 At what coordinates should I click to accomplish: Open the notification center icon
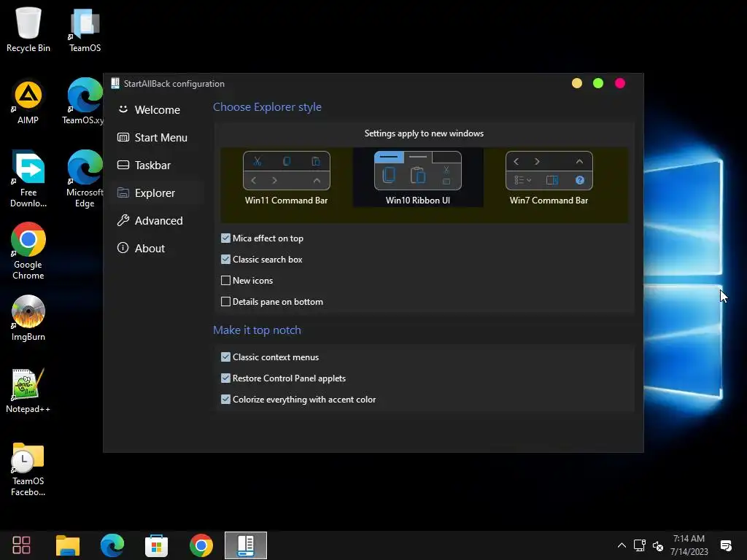[x=726, y=545]
